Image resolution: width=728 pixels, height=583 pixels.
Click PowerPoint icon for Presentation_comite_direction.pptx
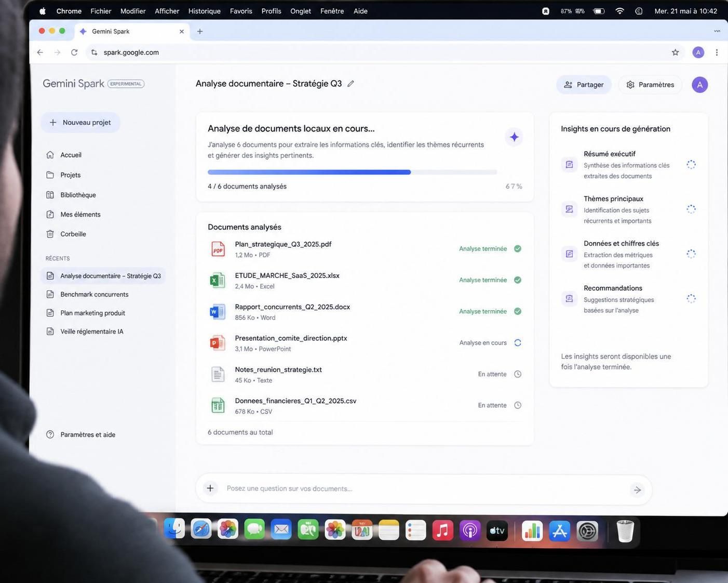pyautogui.click(x=218, y=343)
